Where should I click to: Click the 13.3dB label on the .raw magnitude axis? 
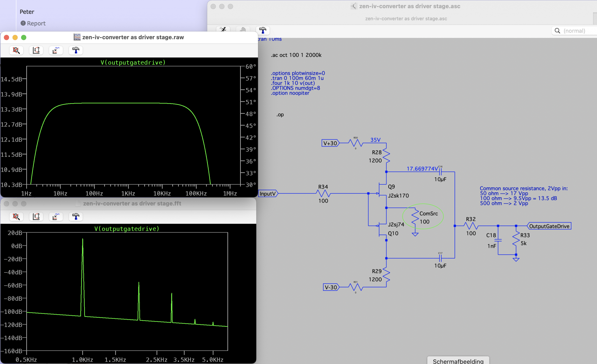pyautogui.click(x=11, y=109)
